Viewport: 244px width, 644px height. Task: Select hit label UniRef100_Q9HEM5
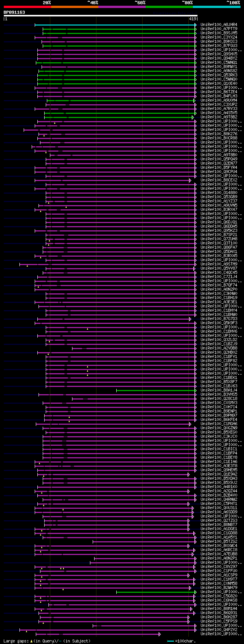(219, 470)
